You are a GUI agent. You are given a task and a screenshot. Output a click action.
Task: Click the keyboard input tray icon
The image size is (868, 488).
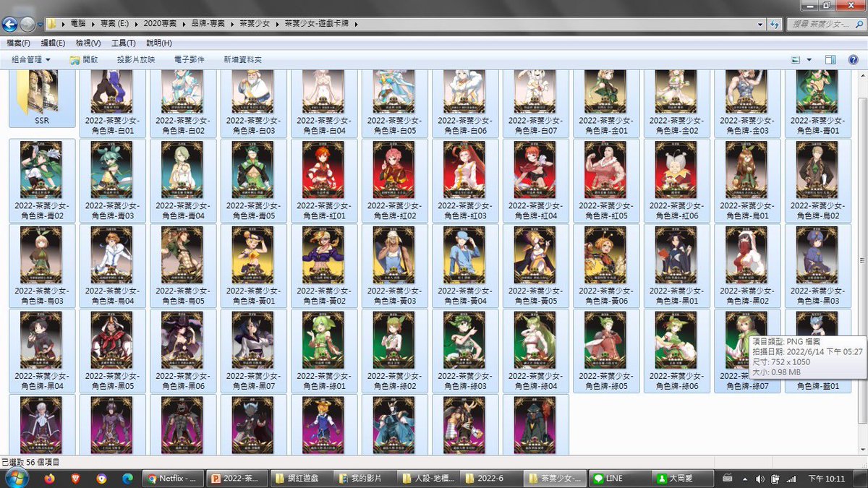728,478
